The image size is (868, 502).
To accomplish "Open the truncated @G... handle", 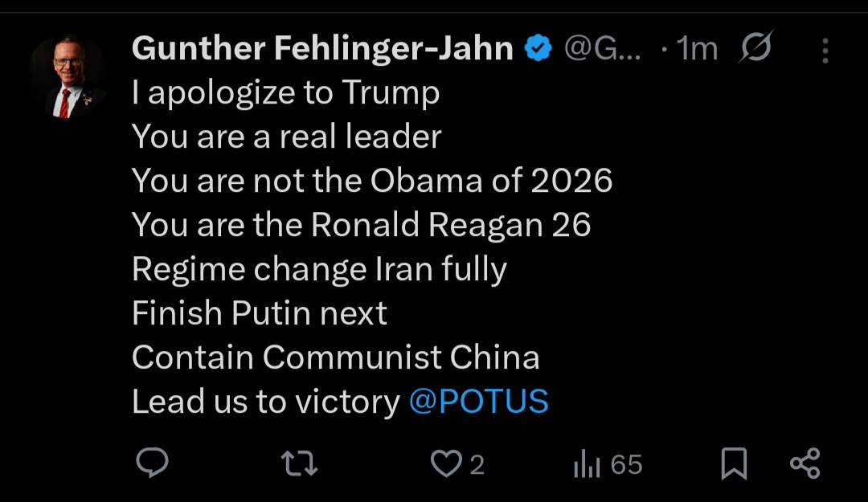I will 602,49.
